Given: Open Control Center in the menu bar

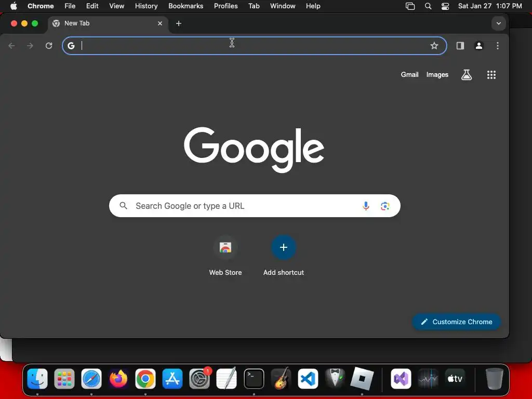Looking at the screenshot, I should point(445,6).
